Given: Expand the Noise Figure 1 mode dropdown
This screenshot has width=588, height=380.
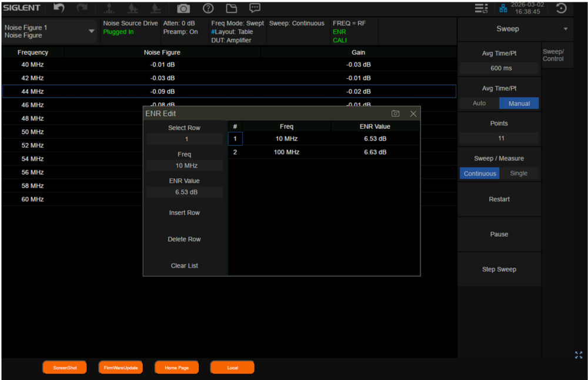Looking at the screenshot, I should coord(91,31).
